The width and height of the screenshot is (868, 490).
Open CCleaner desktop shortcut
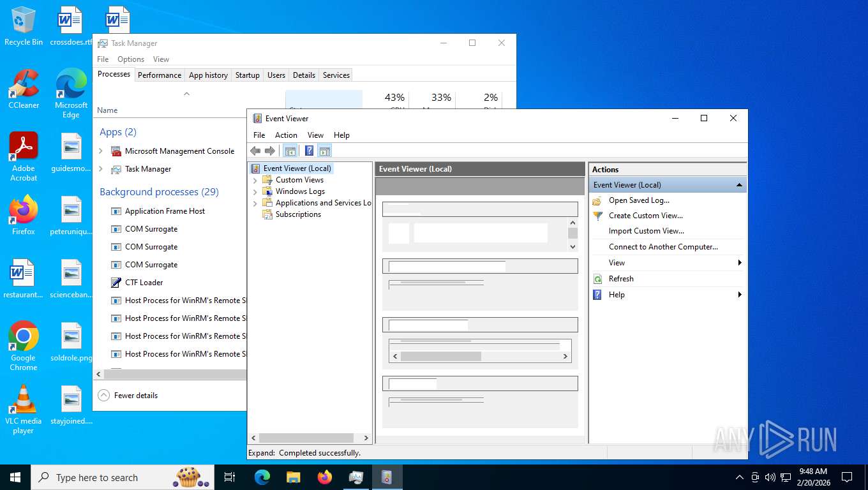(24, 89)
